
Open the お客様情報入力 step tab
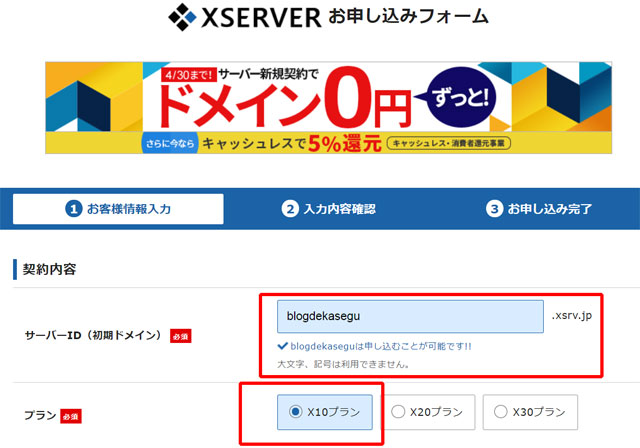(118, 209)
